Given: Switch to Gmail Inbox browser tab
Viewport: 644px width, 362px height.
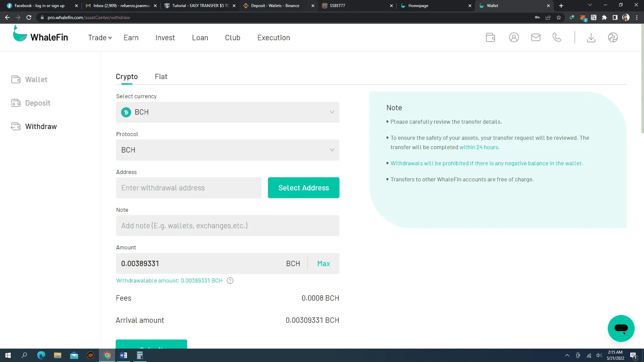Looking at the screenshot, I should 121,6.
